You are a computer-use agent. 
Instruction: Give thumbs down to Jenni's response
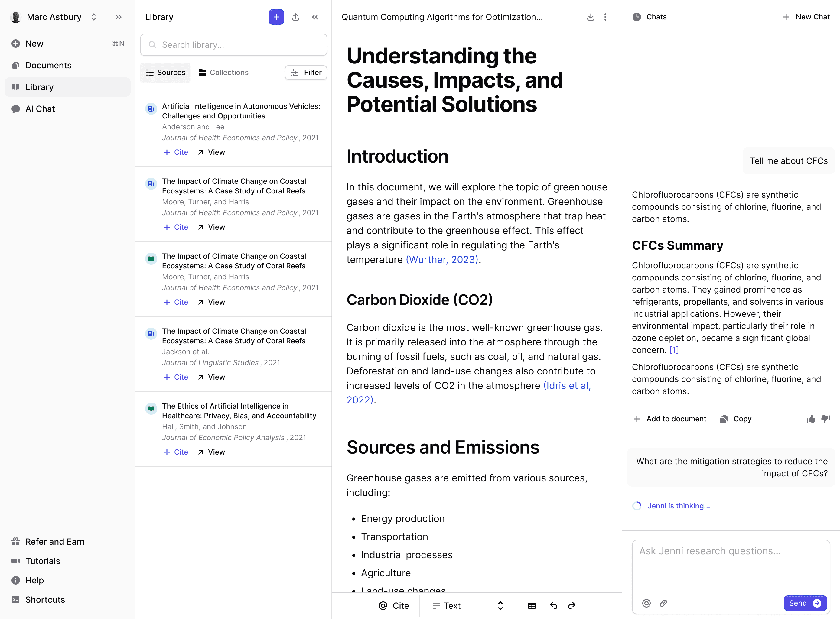point(825,419)
